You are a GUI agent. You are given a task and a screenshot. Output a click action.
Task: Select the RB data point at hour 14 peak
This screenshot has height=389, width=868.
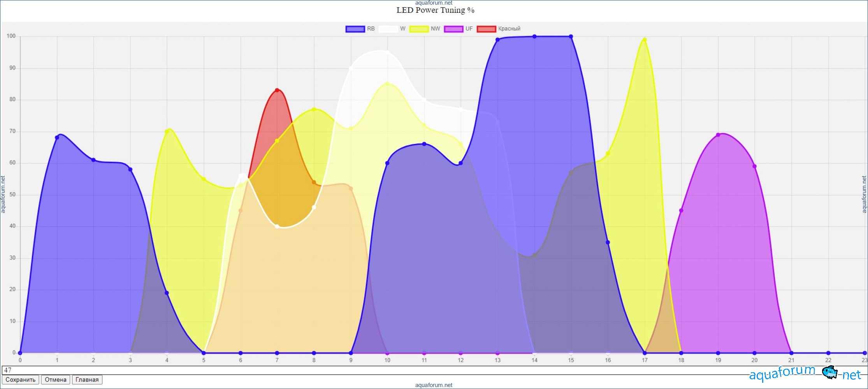point(534,37)
